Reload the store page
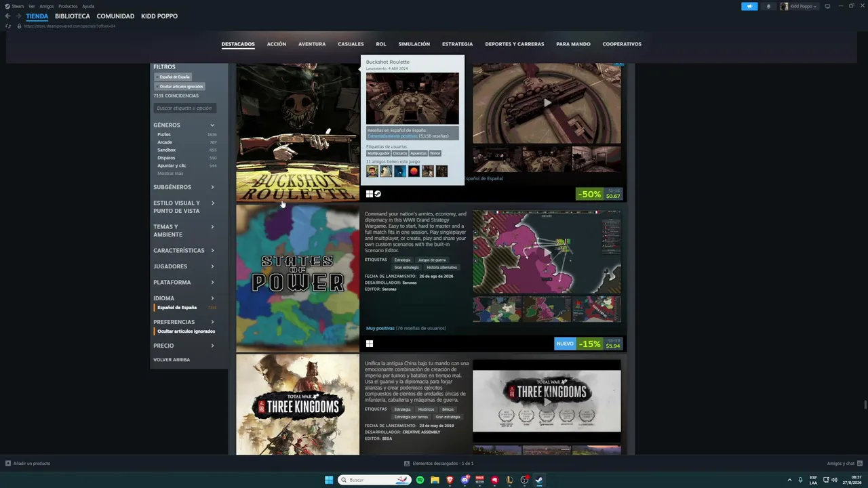Screen dimensions: 868x488 click(x=8, y=26)
